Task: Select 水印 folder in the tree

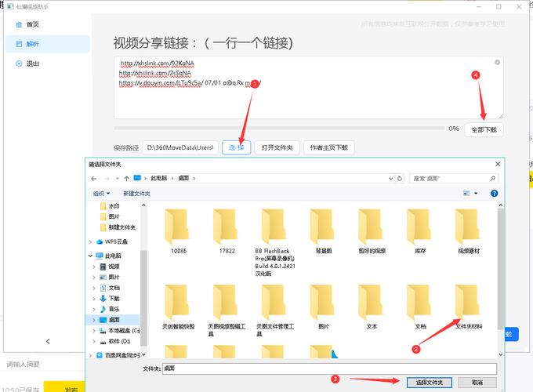Action: pos(110,206)
